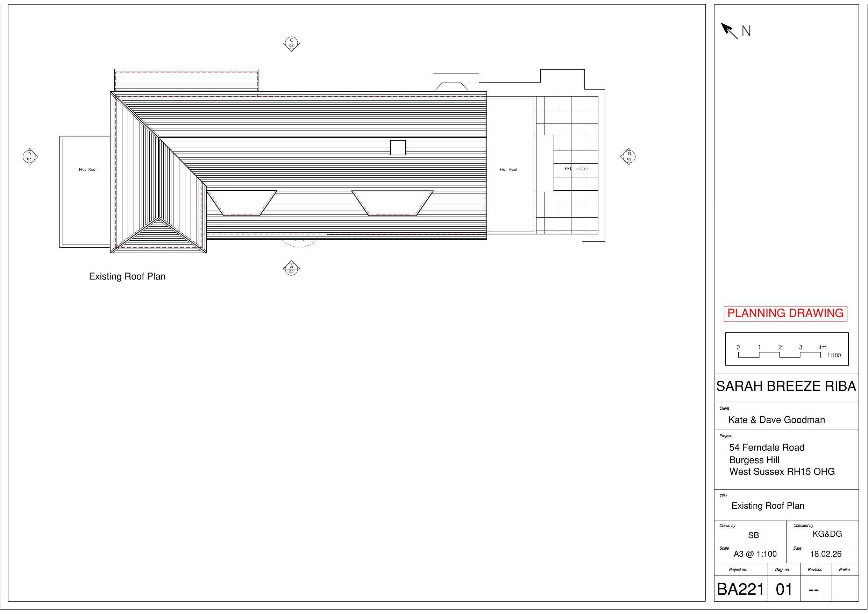Click the Checked by KG&DG field
Image resolution: width=868 pixels, height=614 pixels.
pos(827,534)
